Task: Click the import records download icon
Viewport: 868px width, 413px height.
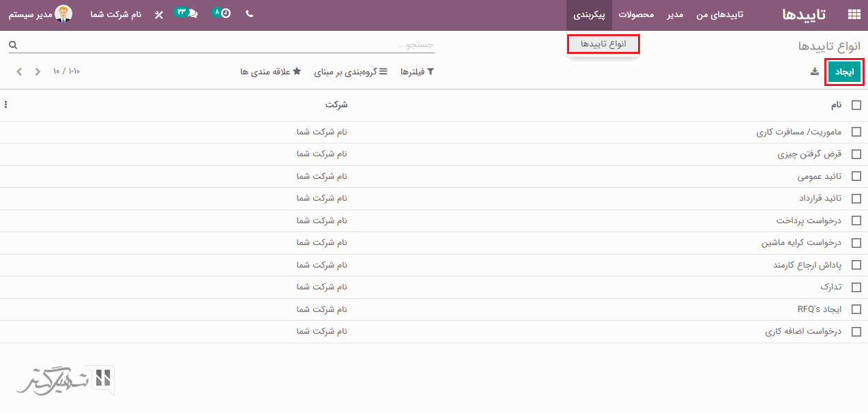Action: coord(814,72)
